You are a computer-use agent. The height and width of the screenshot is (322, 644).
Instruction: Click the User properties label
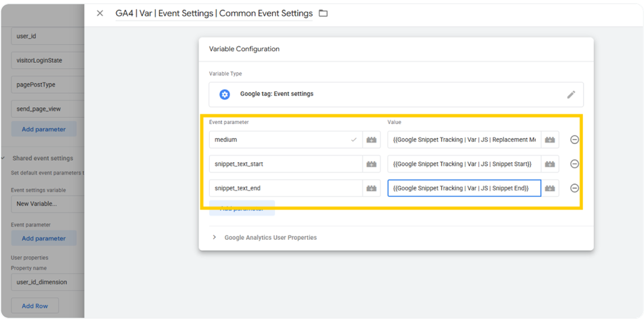(29, 257)
